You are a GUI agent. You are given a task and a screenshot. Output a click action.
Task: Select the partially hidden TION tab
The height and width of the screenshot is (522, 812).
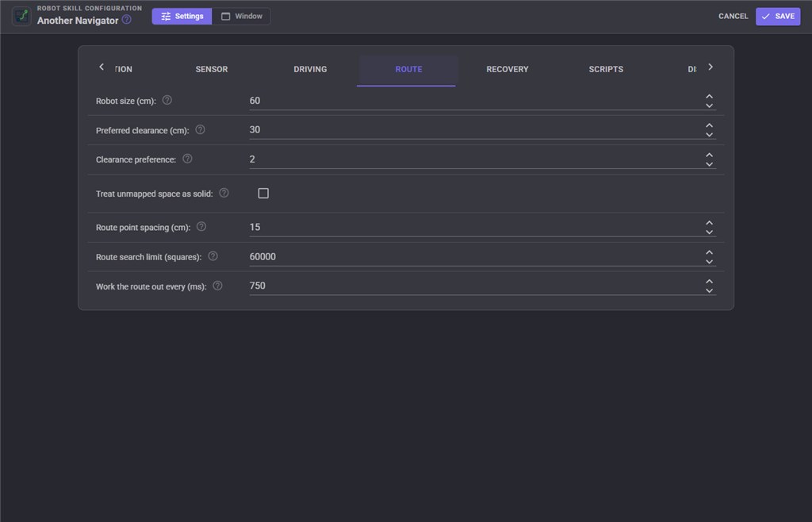124,69
